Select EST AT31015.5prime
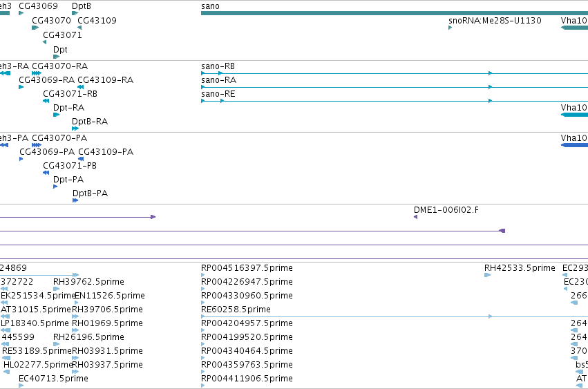The height and width of the screenshot is (389, 588). (x=36, y=310)
